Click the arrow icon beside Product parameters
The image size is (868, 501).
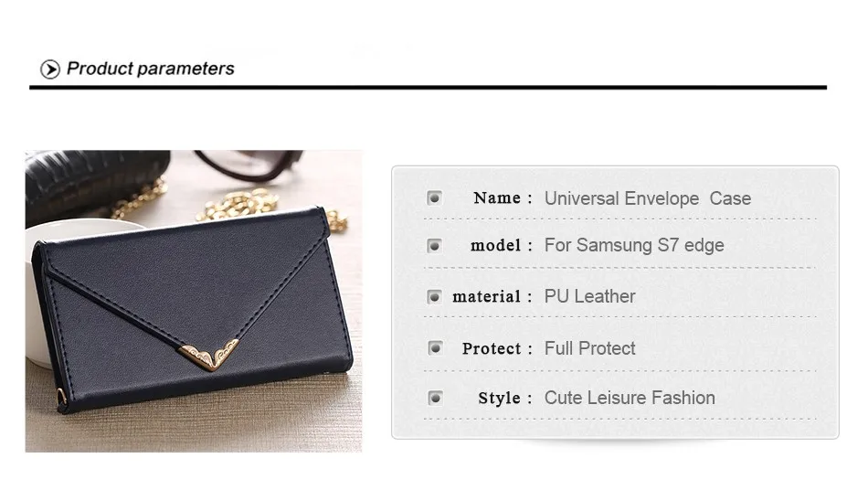click(x=50, y=69)
